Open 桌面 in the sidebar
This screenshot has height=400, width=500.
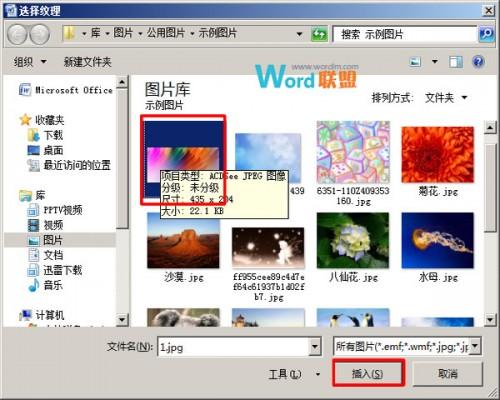(45, 150)
